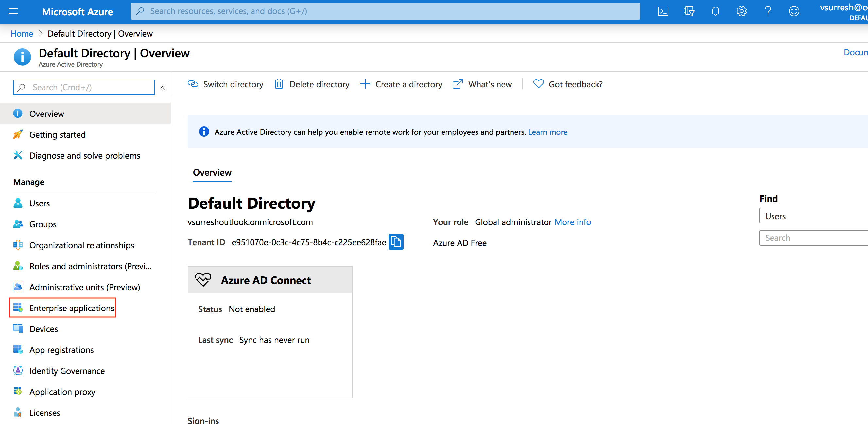The height and width of the screenshot is (424, 868).
Task: Click the notifications bell icon
Action: coord(715,11)
